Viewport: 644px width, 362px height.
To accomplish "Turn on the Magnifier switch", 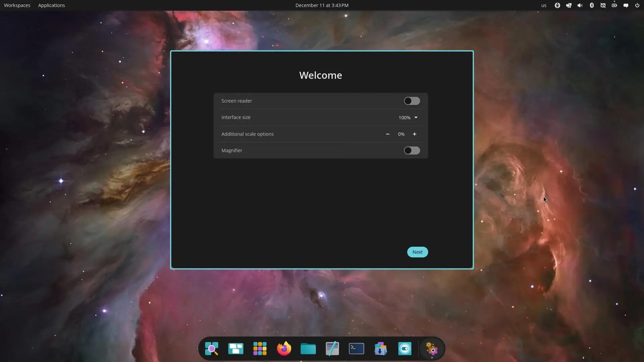I will (412, 150).
